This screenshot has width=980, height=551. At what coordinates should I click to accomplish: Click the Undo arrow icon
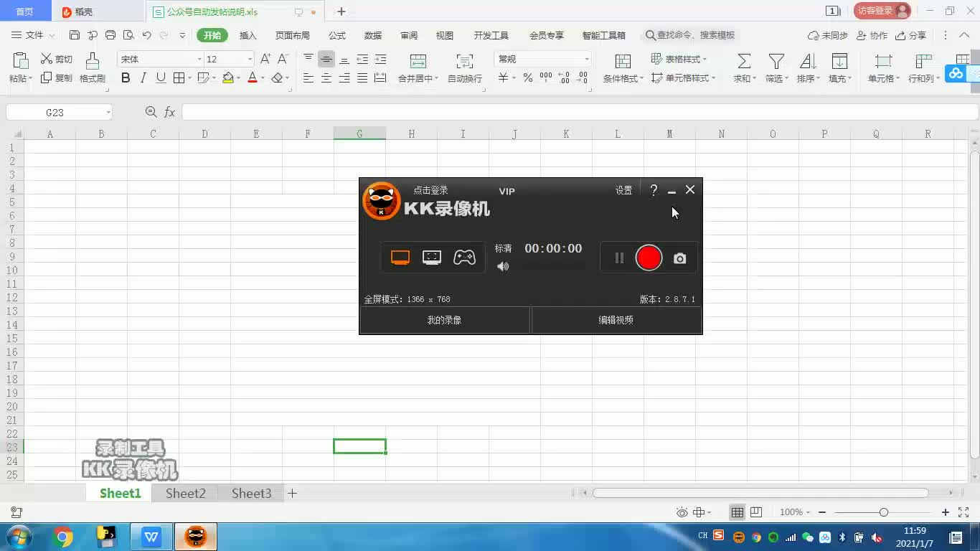tap(146, 35)
